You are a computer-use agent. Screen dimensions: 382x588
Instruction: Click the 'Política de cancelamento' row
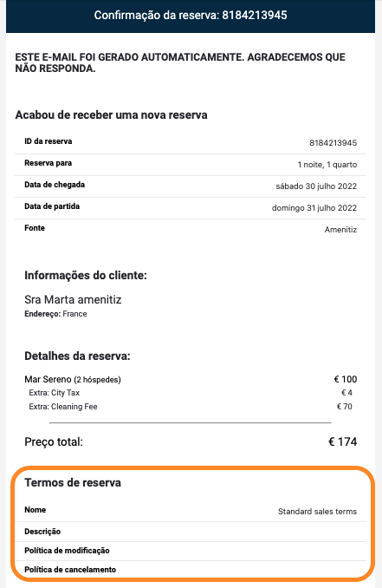(191, 570)
